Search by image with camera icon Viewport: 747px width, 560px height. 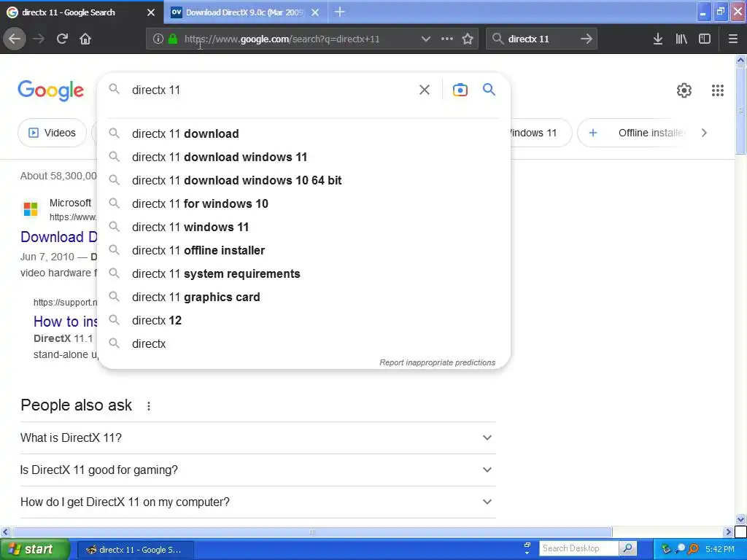[x=460, y=90]
